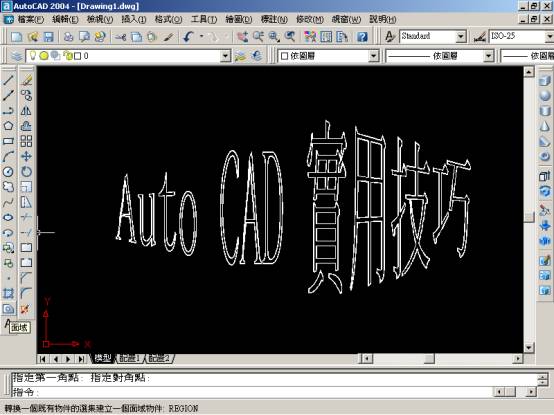Pick the Ellipse draw tool
Viewport: 554px width, 415px height.
tap(8, 217)
